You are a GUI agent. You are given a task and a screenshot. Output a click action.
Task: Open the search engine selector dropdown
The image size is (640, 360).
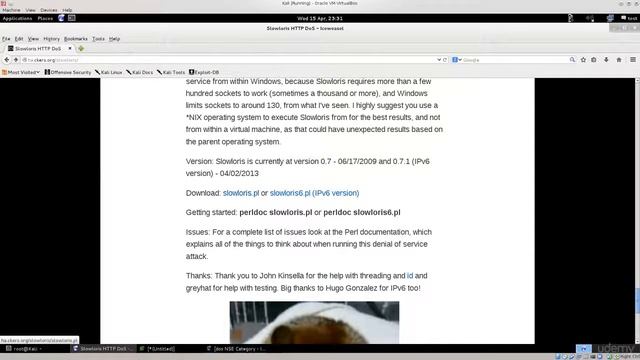(x=457, y=60)
